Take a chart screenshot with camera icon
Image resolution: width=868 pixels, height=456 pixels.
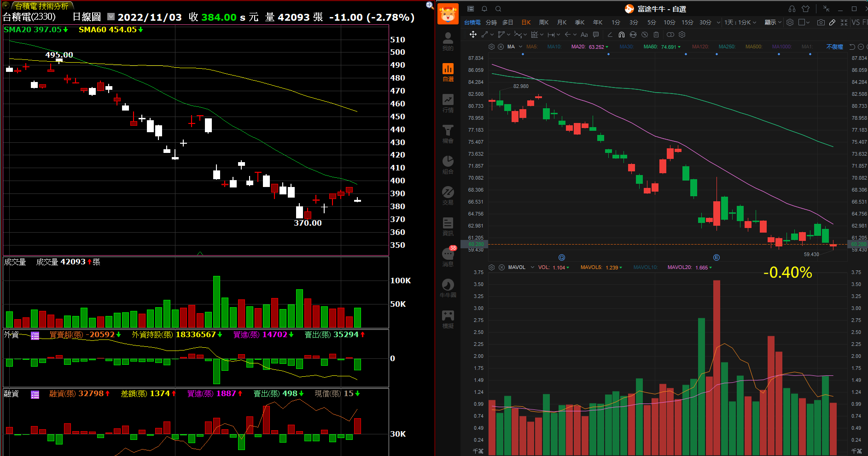pyautogui.click(x=821, y=22)
